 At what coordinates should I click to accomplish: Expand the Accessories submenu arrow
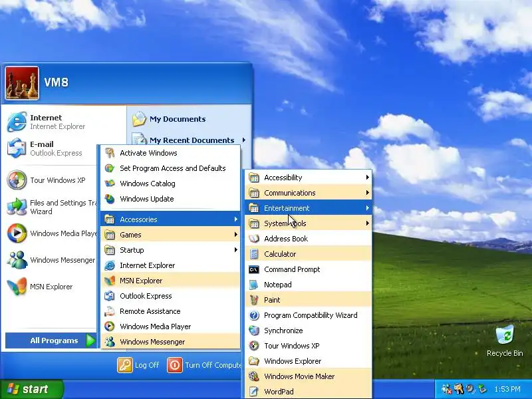point(235,219)
